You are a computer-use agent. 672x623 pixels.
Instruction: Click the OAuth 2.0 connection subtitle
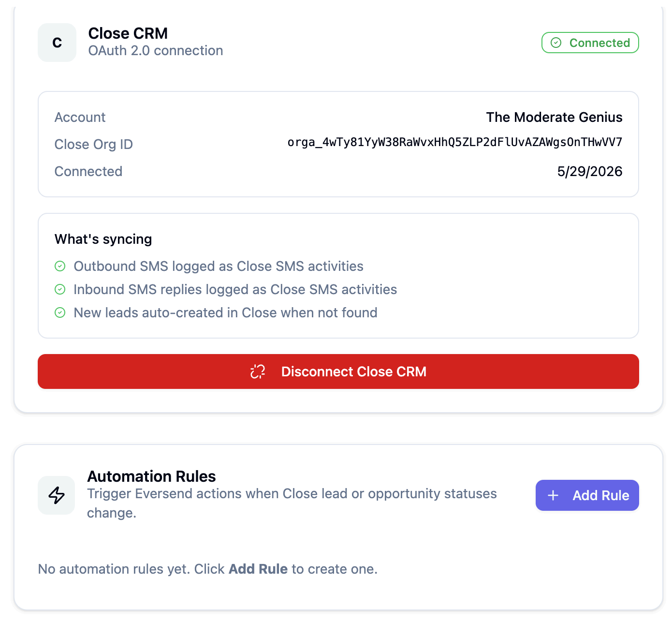[x=156, y=50]
